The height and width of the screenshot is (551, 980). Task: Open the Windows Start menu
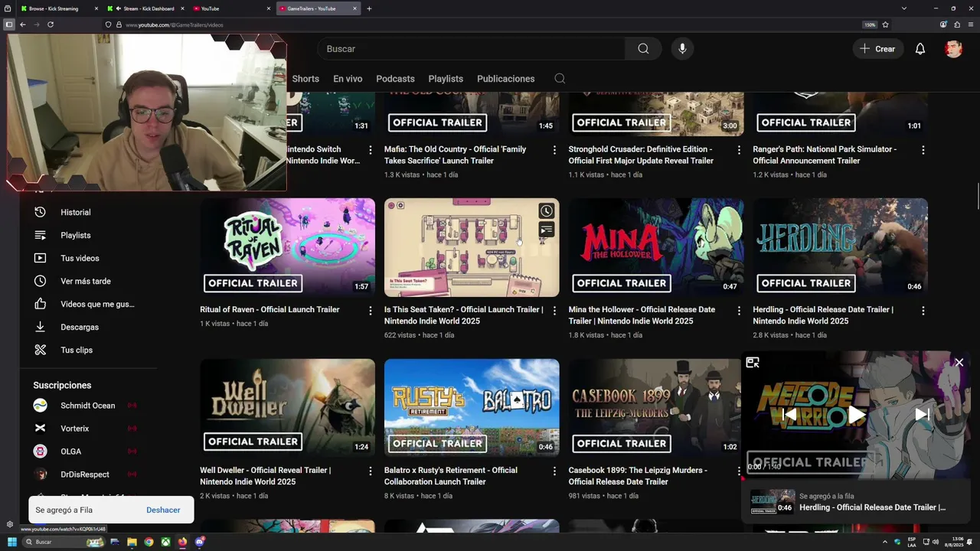coord(11,542)
